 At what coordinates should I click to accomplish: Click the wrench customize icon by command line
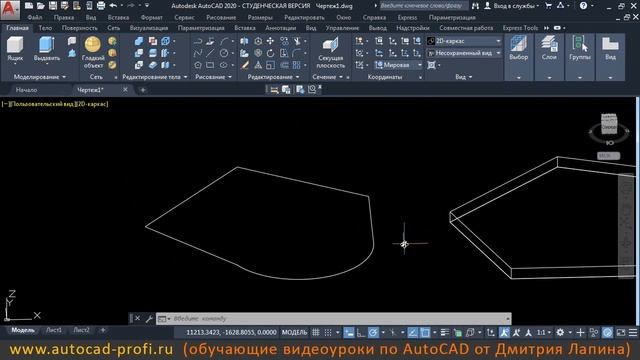coord(149,318)
